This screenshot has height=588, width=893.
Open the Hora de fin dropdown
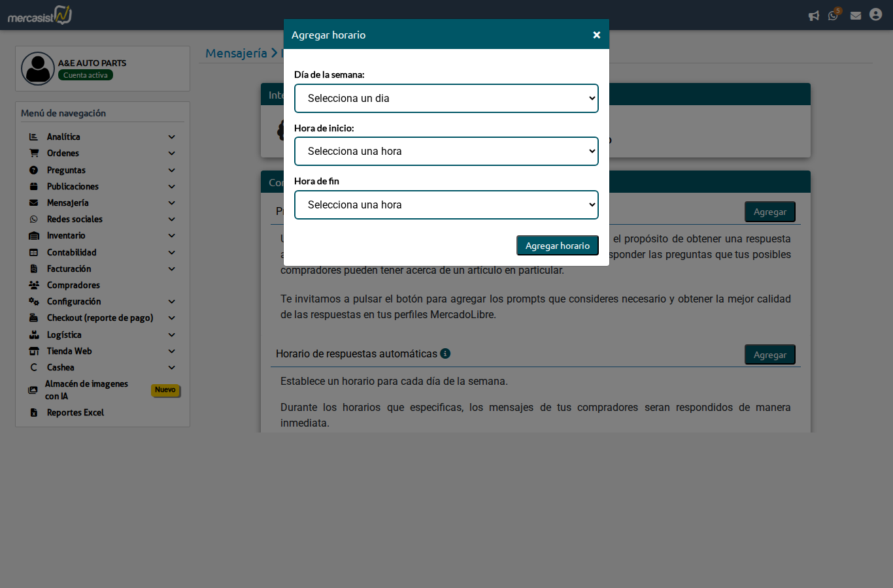446,204
